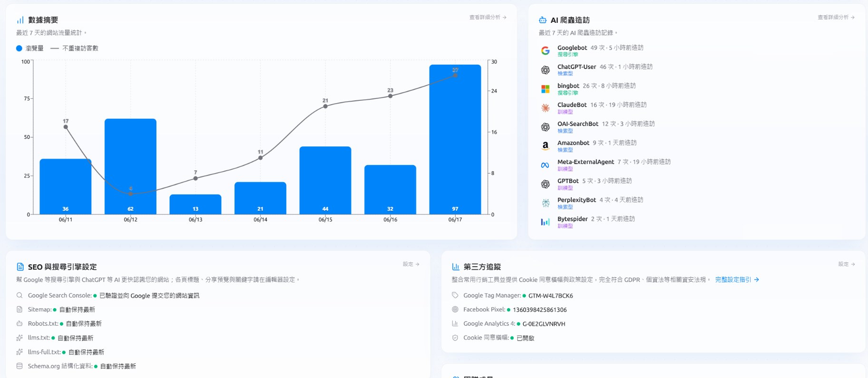Click the Googlebot crawler name
This screenshot has height=378, width=868.
[572, 48]
